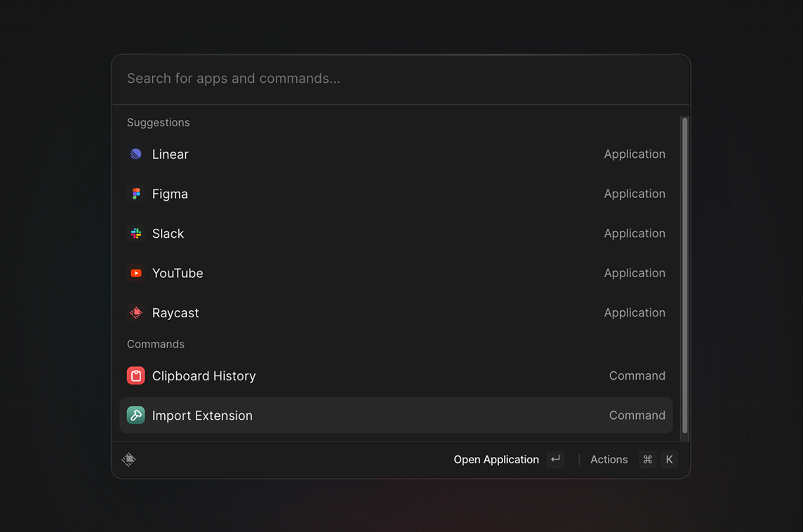Click the Application label on the Slack row
The image size is (803, 532).
tap(635, 233)
